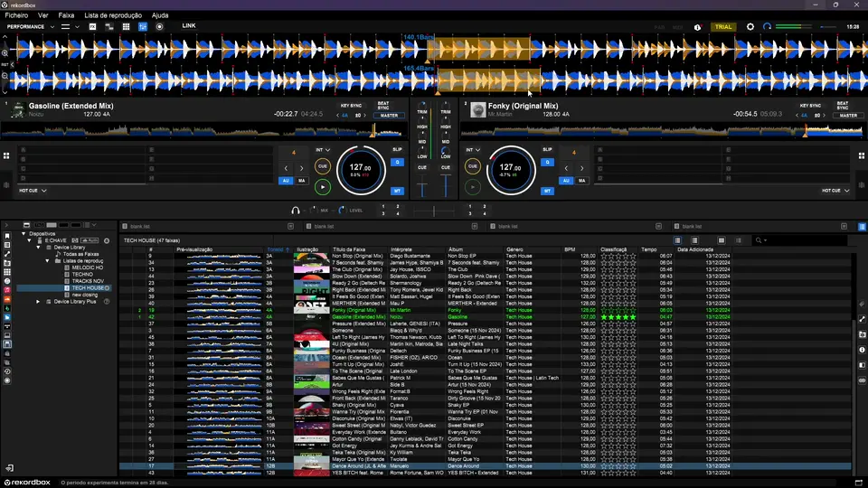Image resolution: width=868 pixels, height=488 pixels.
Task: Toggle Master Tempo (MT) on deck 2
Action: click(547, 191)
